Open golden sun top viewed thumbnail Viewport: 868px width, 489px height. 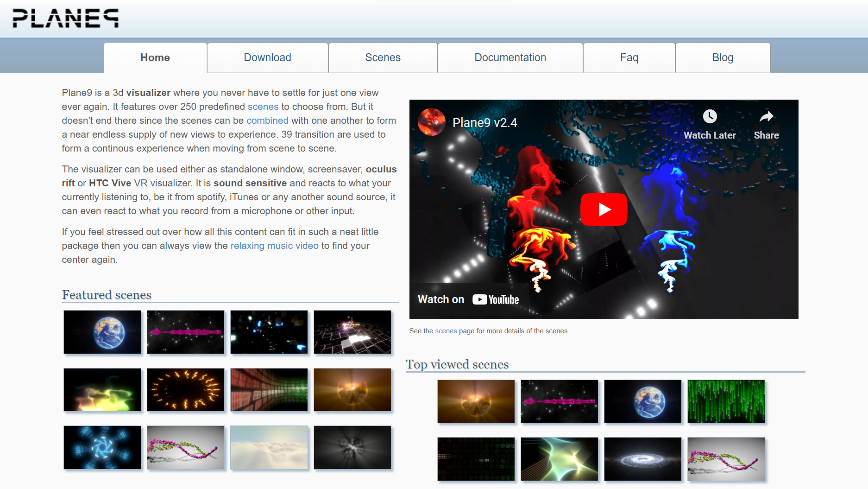coord(476,401)
